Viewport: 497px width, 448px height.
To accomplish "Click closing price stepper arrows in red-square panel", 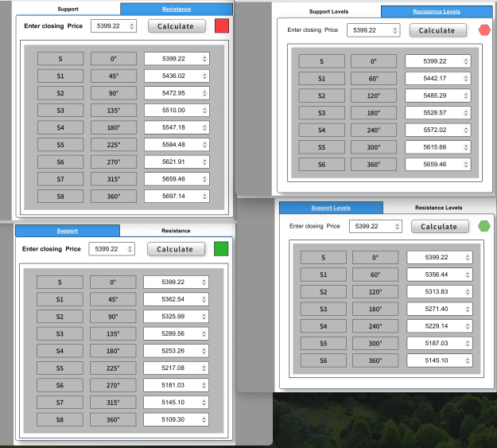I will pos(131,26).
